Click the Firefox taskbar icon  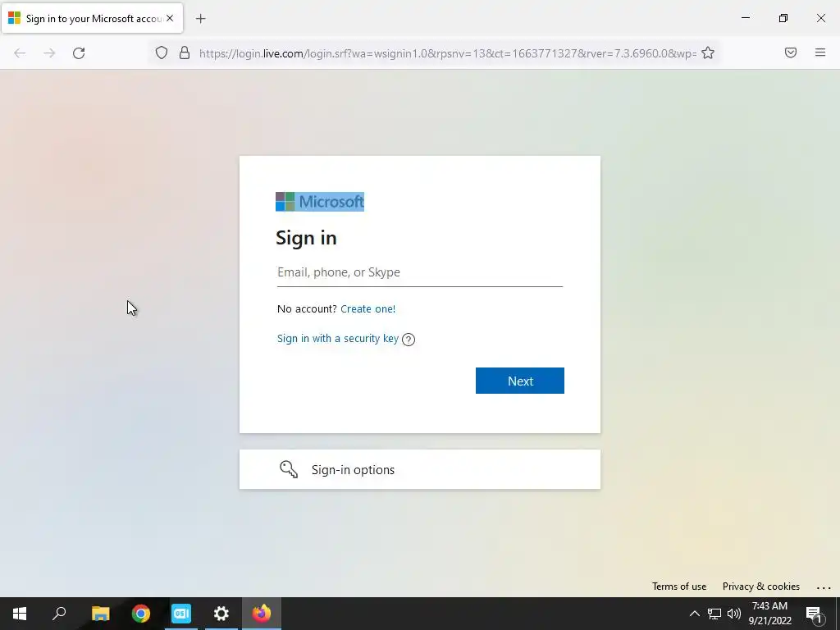262,614
